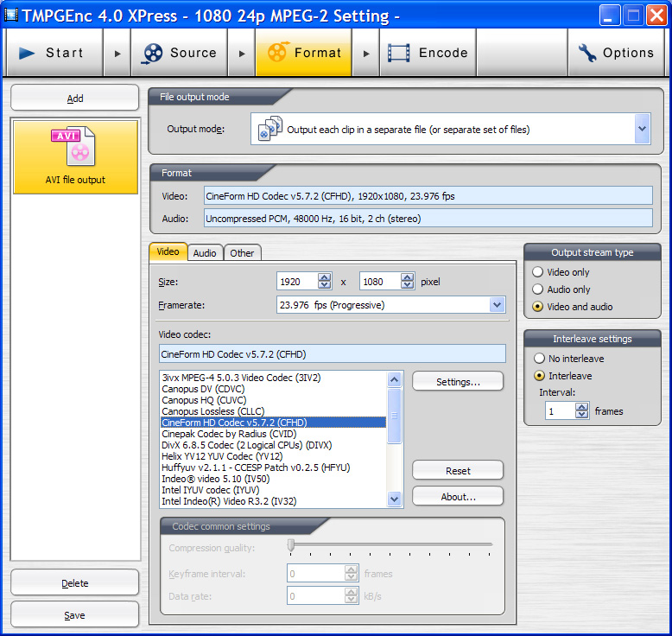Click the width size field 1920

click(297, 282)
